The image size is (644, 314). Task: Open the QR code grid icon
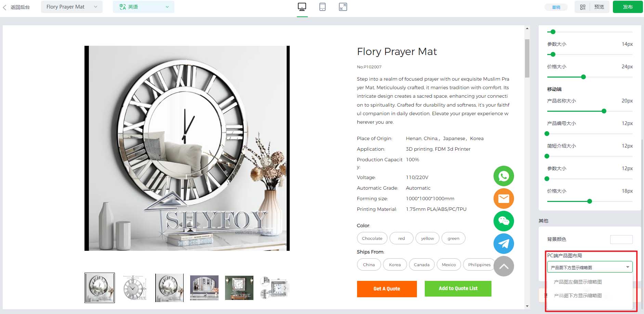[583, 7]
